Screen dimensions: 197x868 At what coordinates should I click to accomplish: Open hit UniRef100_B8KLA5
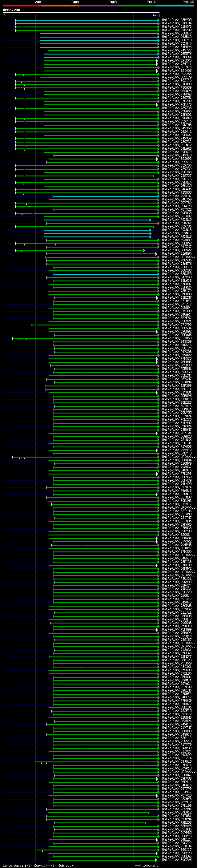point(177,856)
